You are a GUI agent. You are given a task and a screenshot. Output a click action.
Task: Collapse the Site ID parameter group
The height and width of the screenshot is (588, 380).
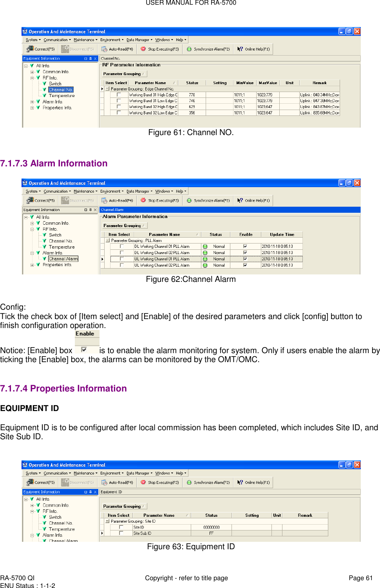[107, 521]
